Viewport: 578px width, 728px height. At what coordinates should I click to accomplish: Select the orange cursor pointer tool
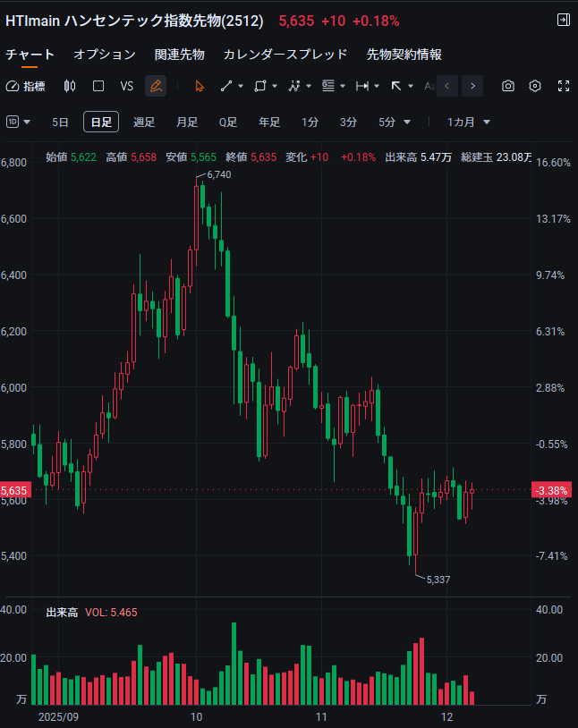click(200, 87)
